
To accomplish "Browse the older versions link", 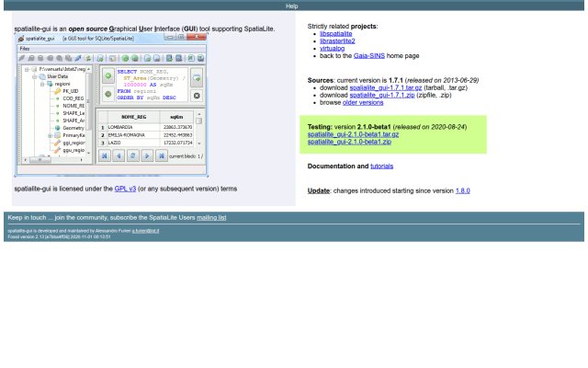I will pyautogui.click(x=363, y=102).
